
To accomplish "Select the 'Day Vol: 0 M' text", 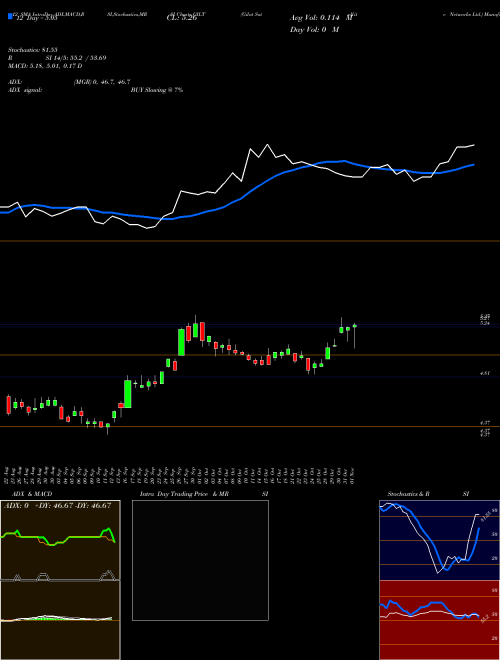I will pos(314,30).
